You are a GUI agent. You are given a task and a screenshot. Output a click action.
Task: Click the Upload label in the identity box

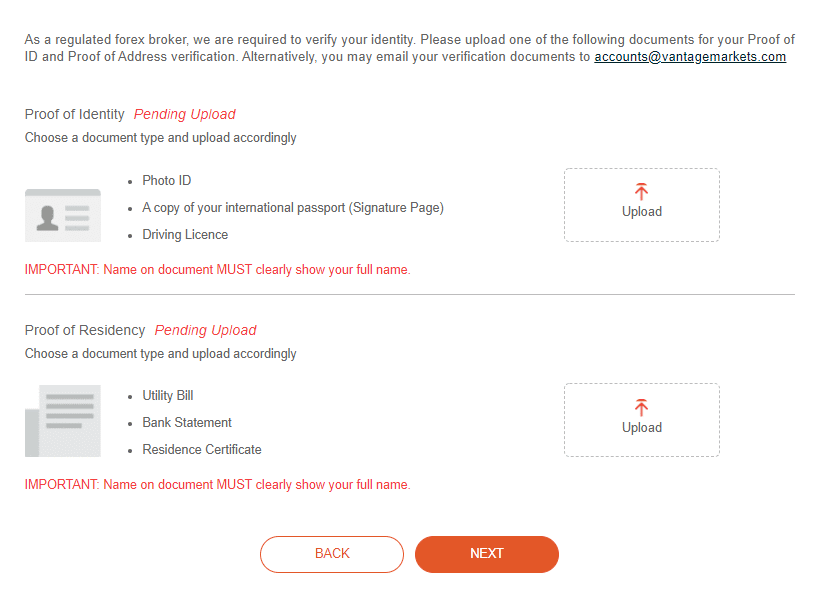[x=642, y=212]
